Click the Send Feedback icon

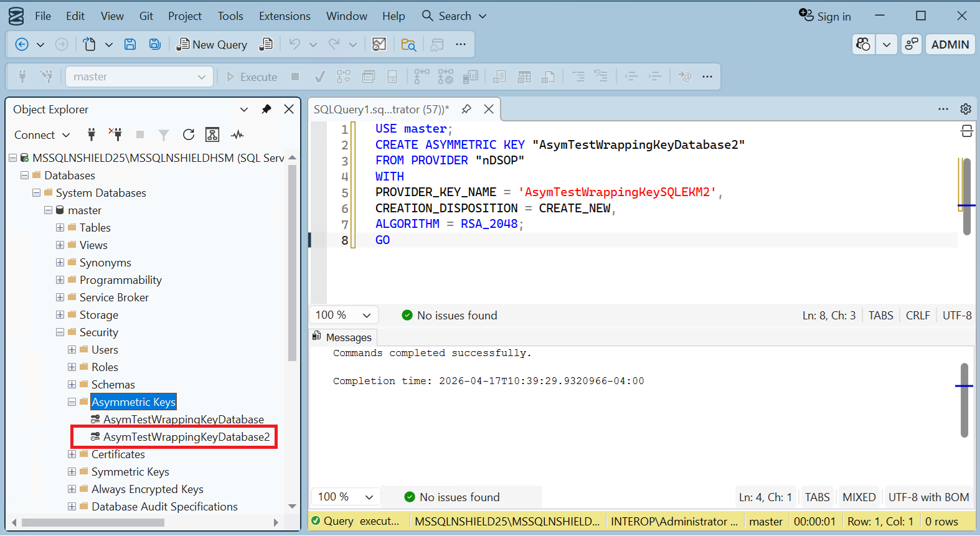point(912,44)
